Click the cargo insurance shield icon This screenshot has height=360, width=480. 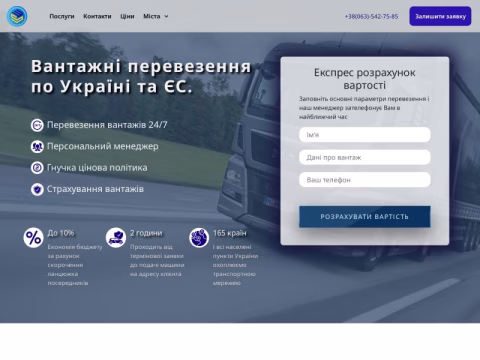coord(37,189)
